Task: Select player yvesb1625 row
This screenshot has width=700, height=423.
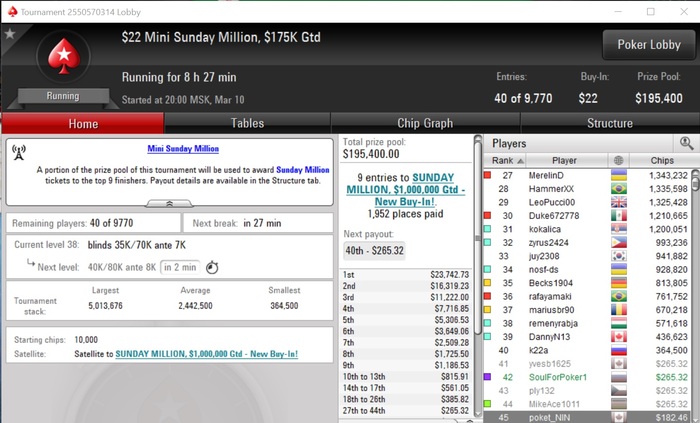Action: click(x=588, y=364)
